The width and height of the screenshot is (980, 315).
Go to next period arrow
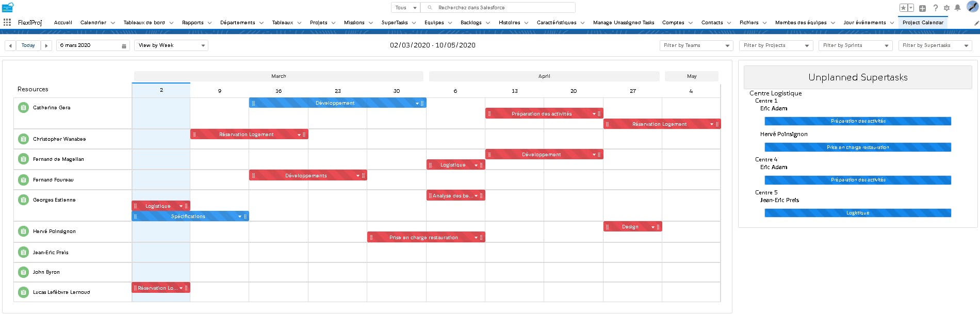[46, 45]
